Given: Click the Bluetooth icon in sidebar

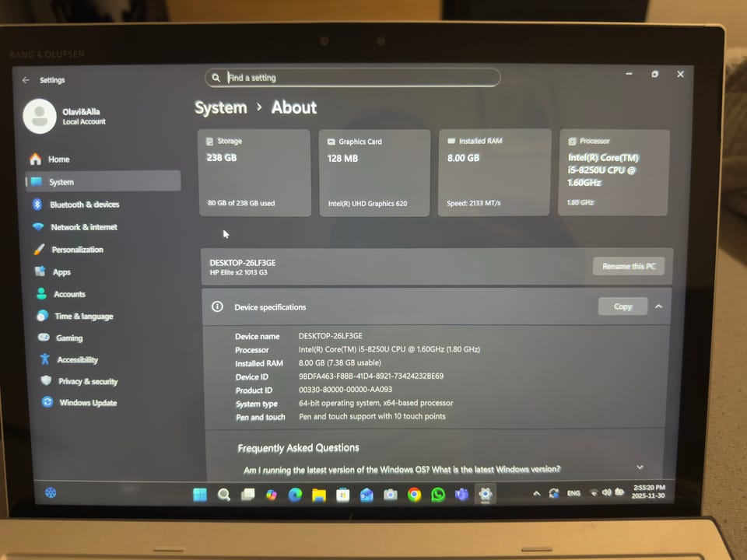Looking at the screenshot, I should pos(37,205).
